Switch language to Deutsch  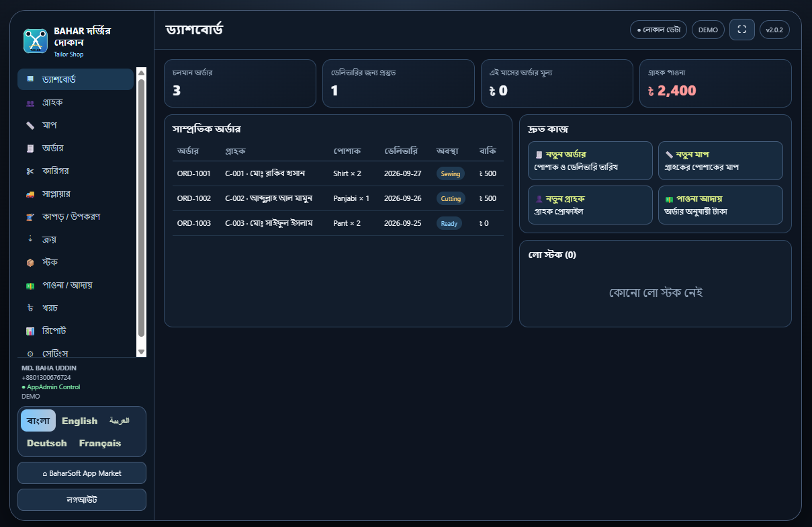(x=47, y=443)
